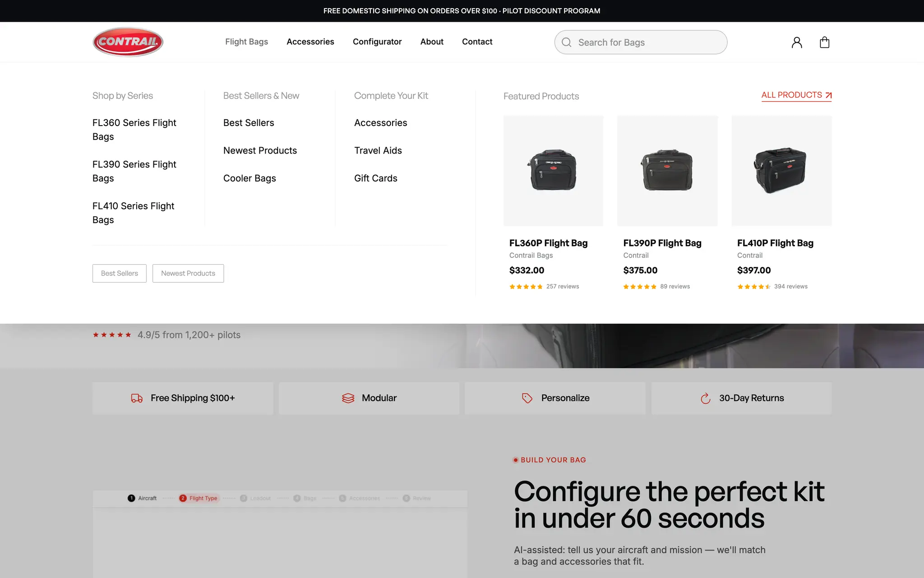Image resolution: width=924 pixels, height=578 pixels.
Task: Click the $397.00 price
Action: pos(754,270)
